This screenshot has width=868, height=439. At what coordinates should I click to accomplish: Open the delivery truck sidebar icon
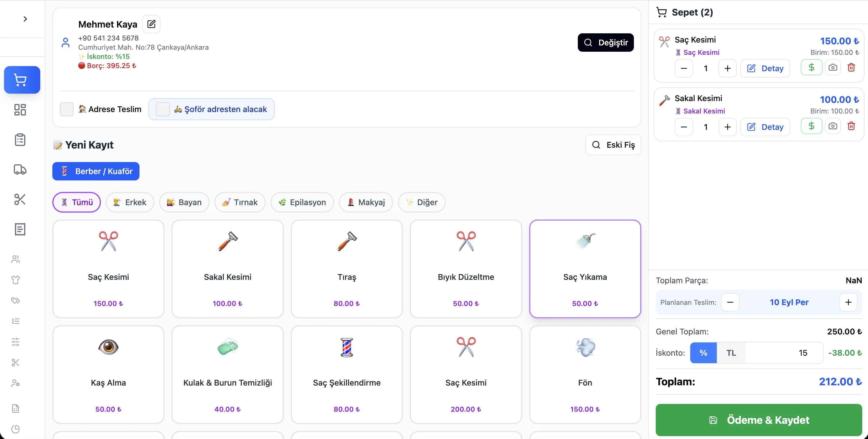20,169
